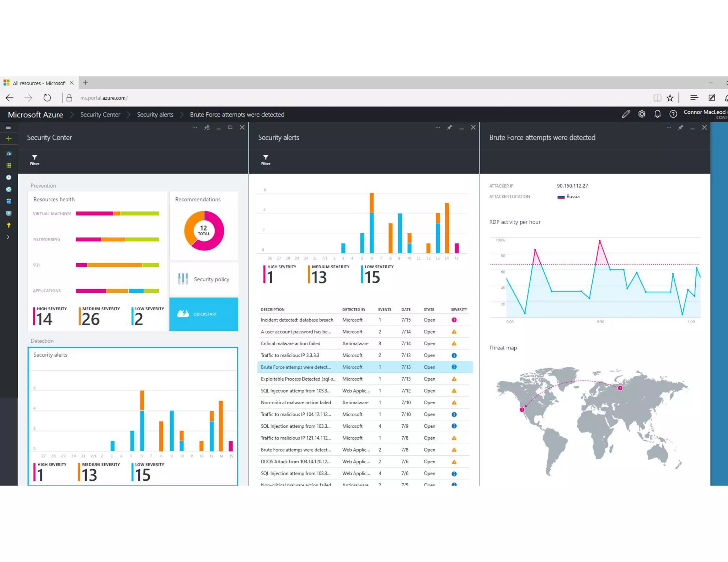Click the Quickstart tile
Image resolution: width=728 pixels, height=562 pixels.
(x=204, y=314)
